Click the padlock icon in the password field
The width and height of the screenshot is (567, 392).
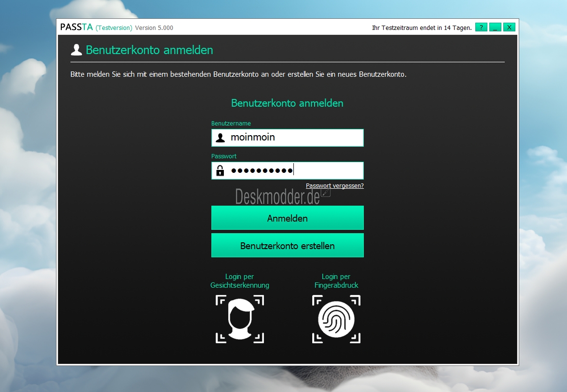(220, 170)
